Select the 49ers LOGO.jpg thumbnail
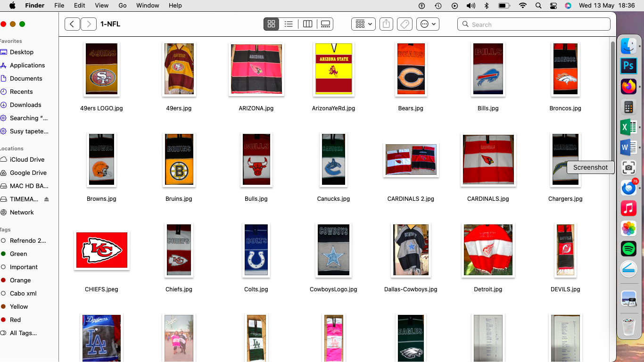Image resolution: width=644 pixels, height=362 pixels. pyautogui.click(x=101, y=69)
